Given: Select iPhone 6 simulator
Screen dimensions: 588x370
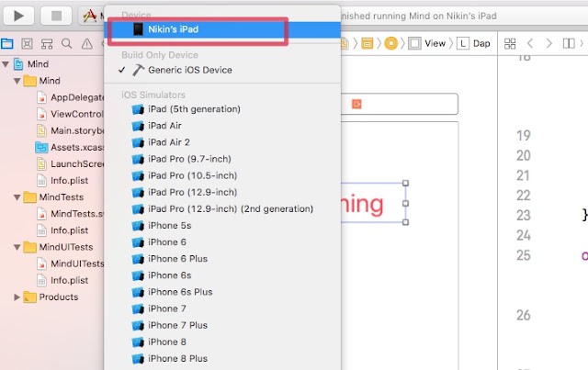Looking at the screenshot, I should (222, 242).
